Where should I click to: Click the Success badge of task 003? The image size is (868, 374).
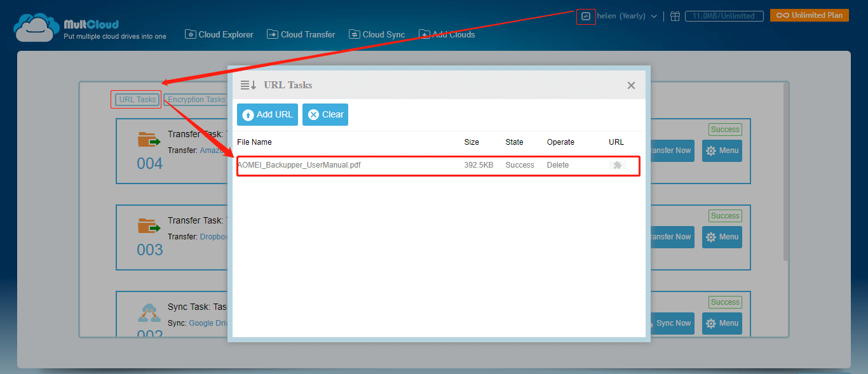(725, 216)
